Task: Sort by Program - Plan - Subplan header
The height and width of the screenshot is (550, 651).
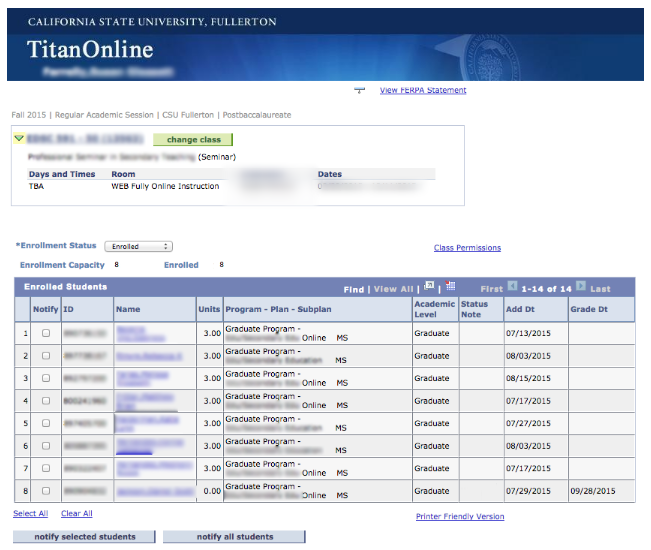Action: (278, 309)
